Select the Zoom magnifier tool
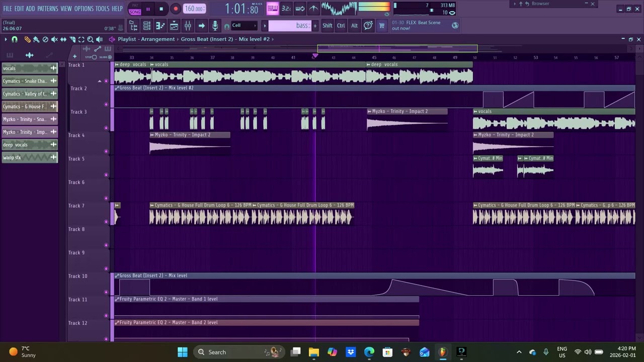The image size is (644, 362). click(x=91, y=39)
